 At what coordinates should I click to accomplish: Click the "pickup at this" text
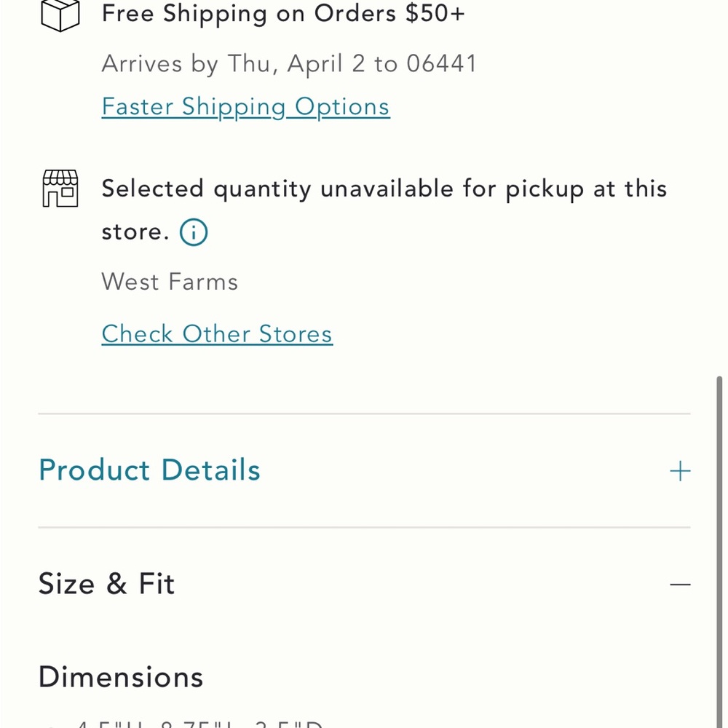tap(586, 189)
